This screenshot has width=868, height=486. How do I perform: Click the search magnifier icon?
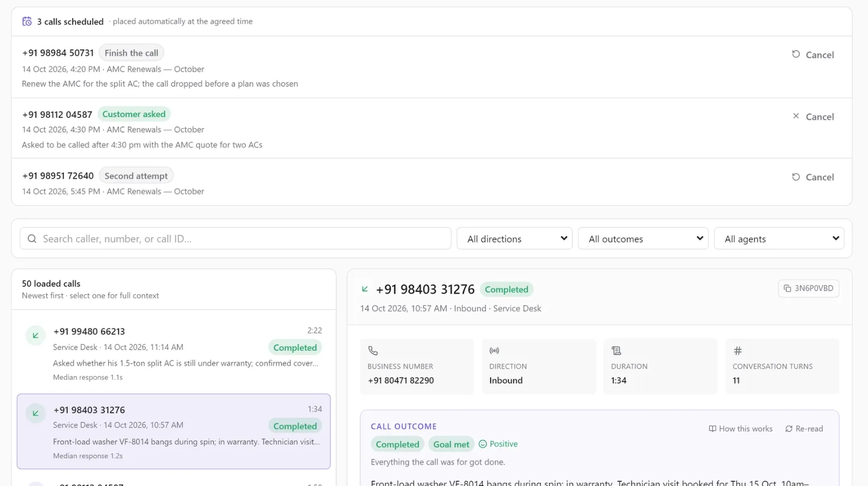coord(32,238)
